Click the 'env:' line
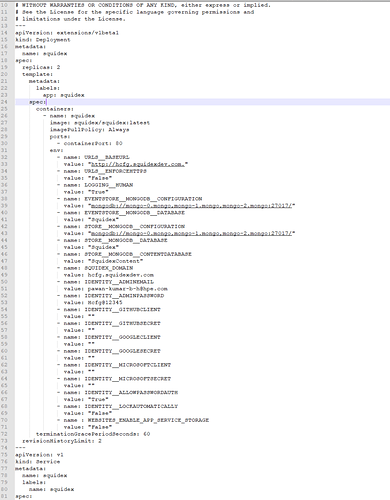This screenshot has height=500, width=390. click(x=57, y=150)
